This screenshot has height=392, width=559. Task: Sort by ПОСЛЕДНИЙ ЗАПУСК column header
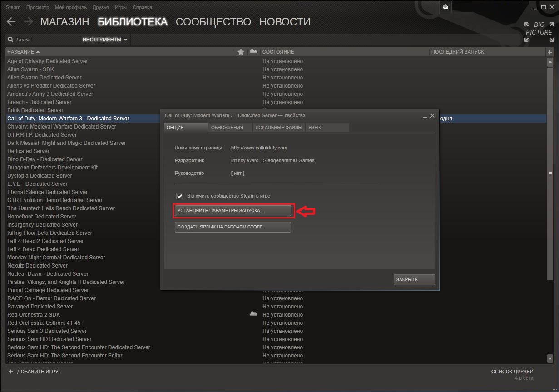pyautogui.click(x=458, y=52)
